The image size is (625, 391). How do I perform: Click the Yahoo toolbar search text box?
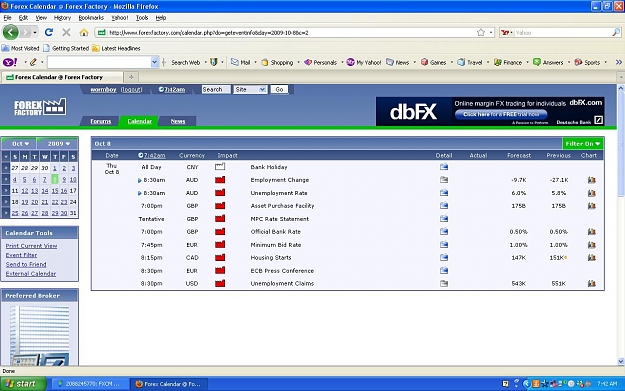pyautogui.click(x=99, y=62)
